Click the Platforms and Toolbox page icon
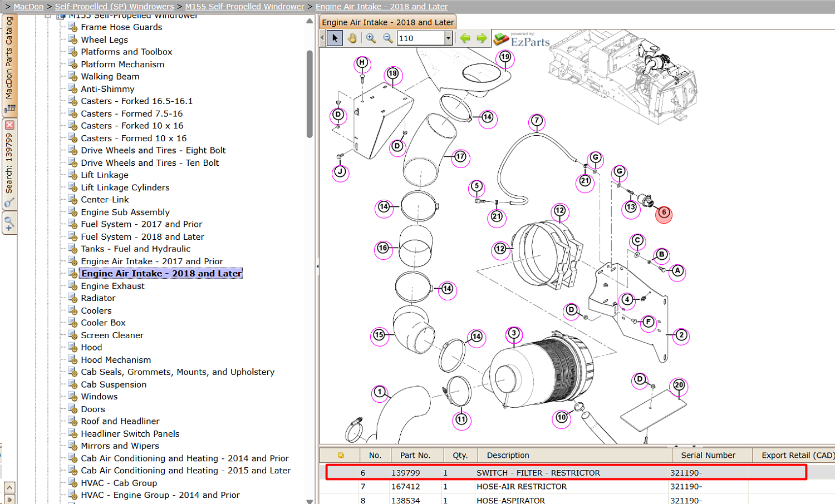Image resolution: width=835 pixels, height=504 pixels. pos(73,52)
